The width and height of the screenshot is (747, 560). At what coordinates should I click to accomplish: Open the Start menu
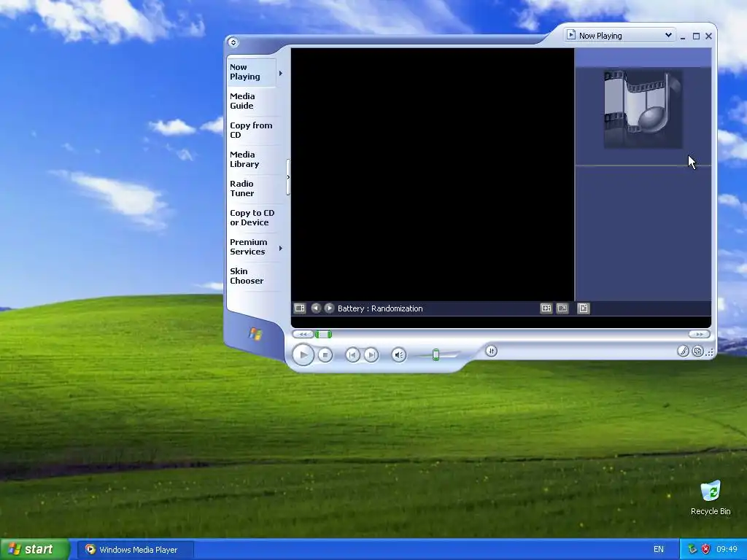(x=34, y=549)
